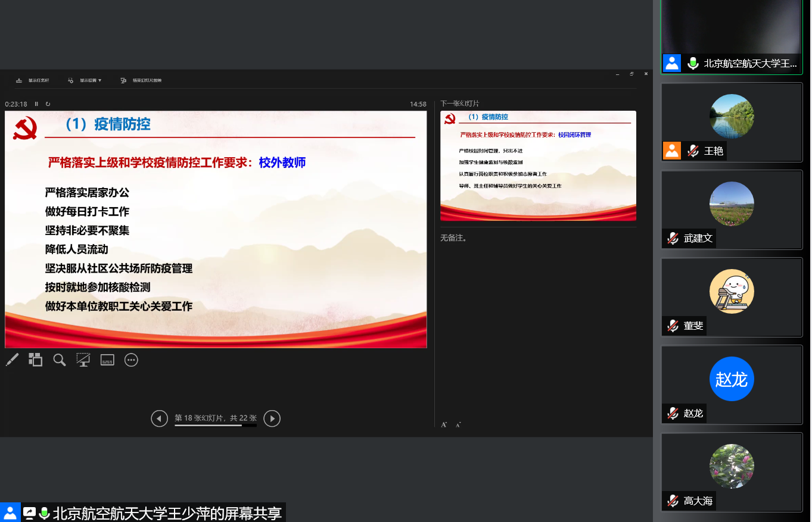The height and width of the screenshot is (522, 812).
Task: Open more slide show options menu
Action: pyautogui.click(x=131, y=360)
